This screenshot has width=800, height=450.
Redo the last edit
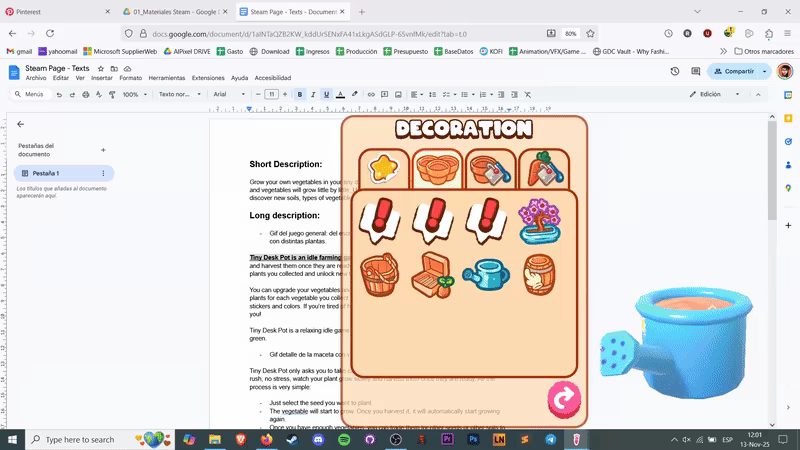pyautogui.click(x=72, y=94)
